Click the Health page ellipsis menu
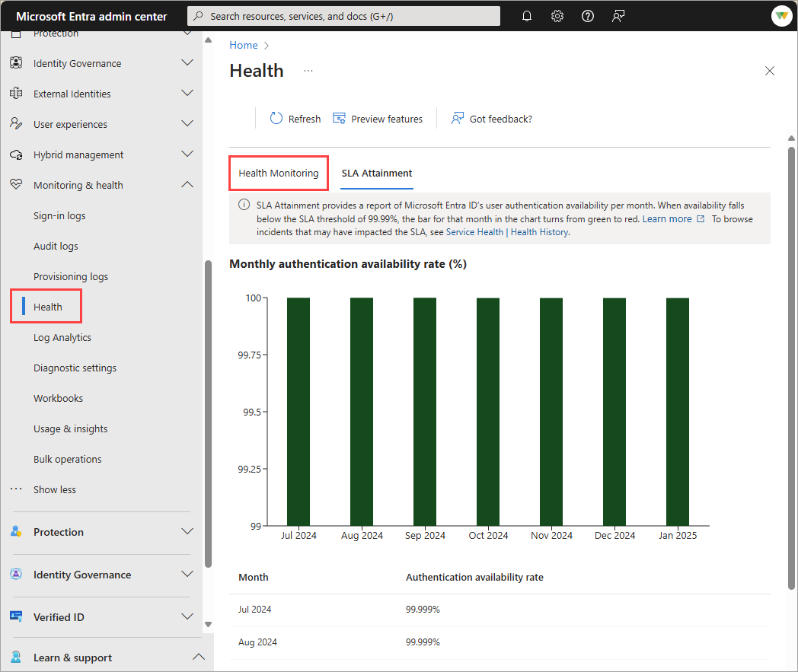Screen dimensions: 798x672 tap(308, 71)
